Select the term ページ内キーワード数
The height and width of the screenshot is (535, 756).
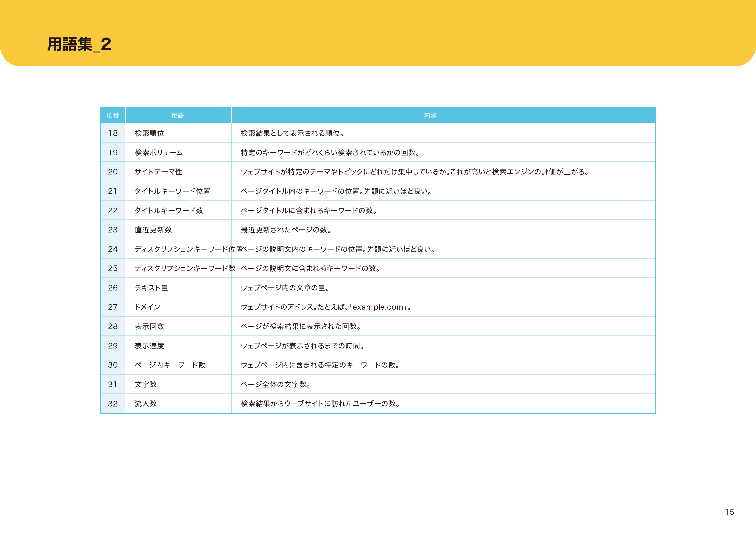(x=170, y=365)
